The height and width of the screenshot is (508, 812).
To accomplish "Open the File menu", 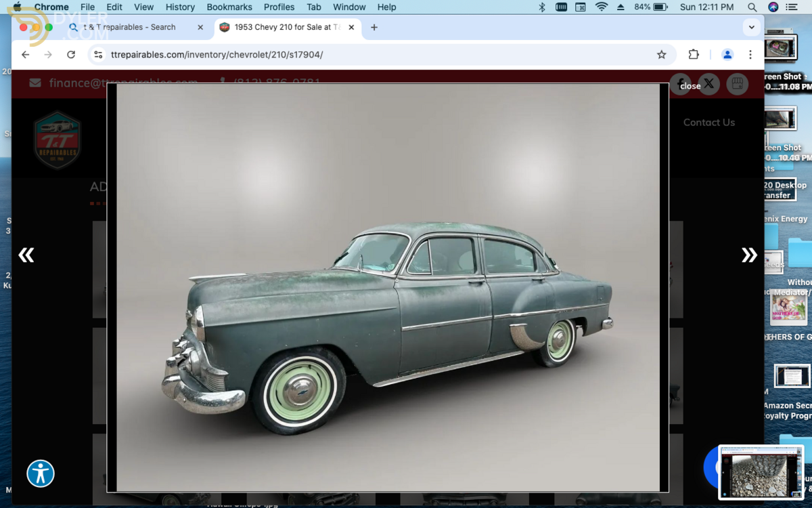I will coord(87,7).
